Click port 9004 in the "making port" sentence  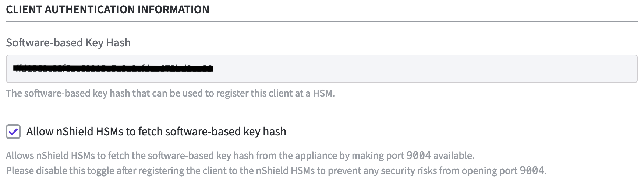(x=418, y=156)
